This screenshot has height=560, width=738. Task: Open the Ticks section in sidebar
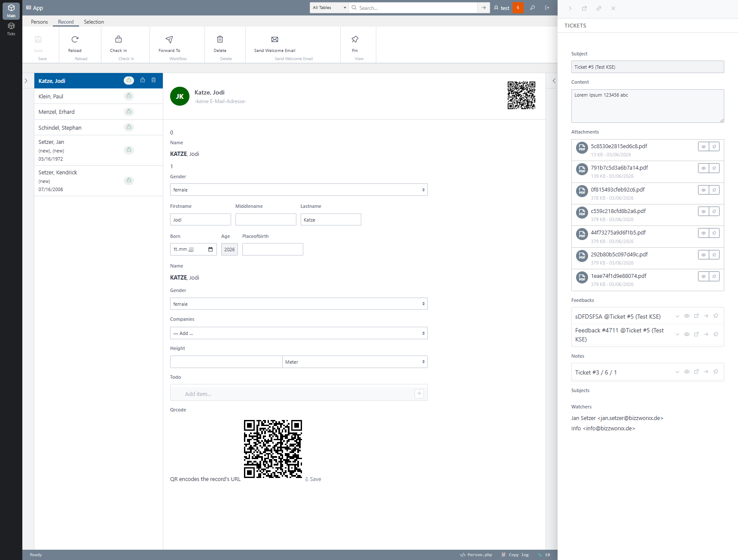[x=11, y=28]
